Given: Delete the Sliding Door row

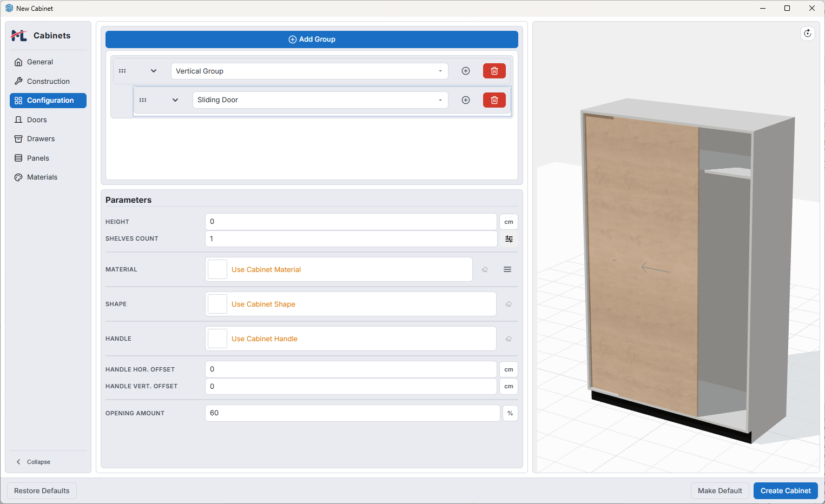Looking at the screenshot, I should 494,100.
